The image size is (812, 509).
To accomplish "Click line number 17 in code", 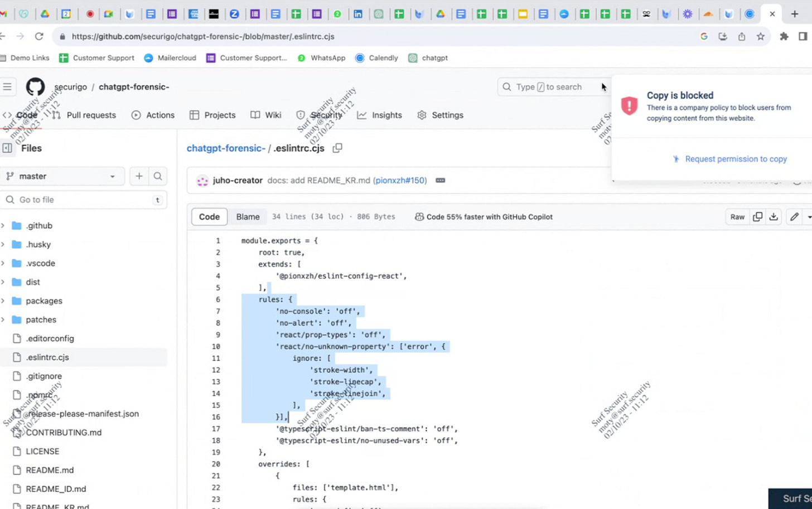I will point(216,429).
